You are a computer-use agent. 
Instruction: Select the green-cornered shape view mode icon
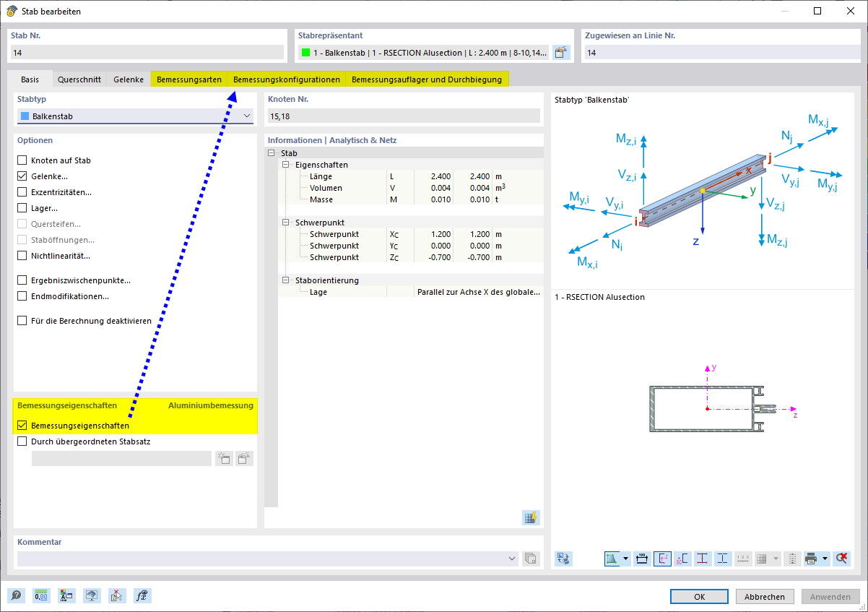(612, 559)
